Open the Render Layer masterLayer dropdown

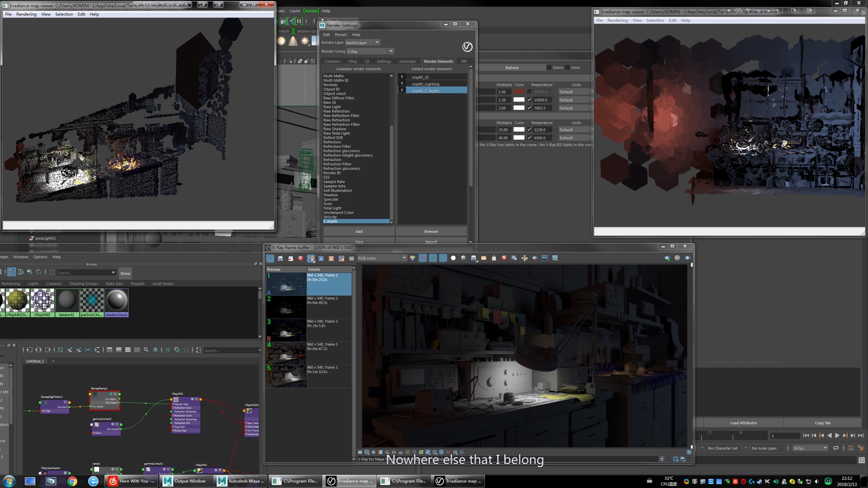click(362, 42)
